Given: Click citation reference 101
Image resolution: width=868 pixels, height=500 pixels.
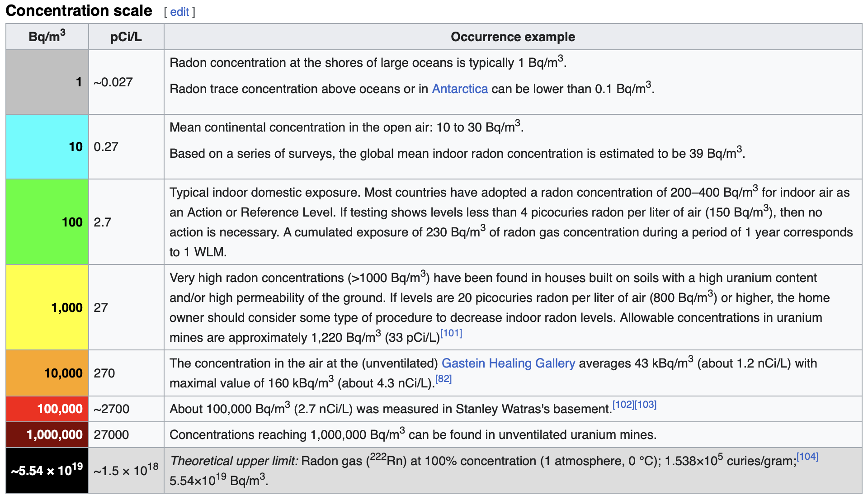Looking at the screenshot, I should (451, 334).
